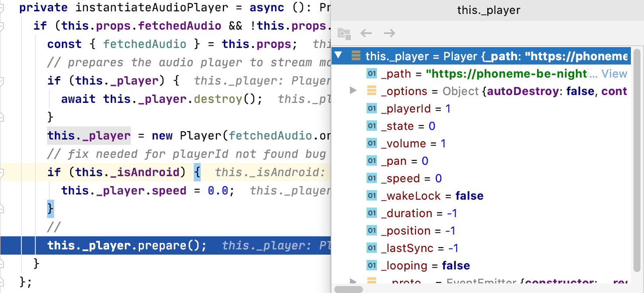Click the forward navigation arrow in the inspect popup
Viewport: 644px width, 293px height.
[x=390, y=33]
